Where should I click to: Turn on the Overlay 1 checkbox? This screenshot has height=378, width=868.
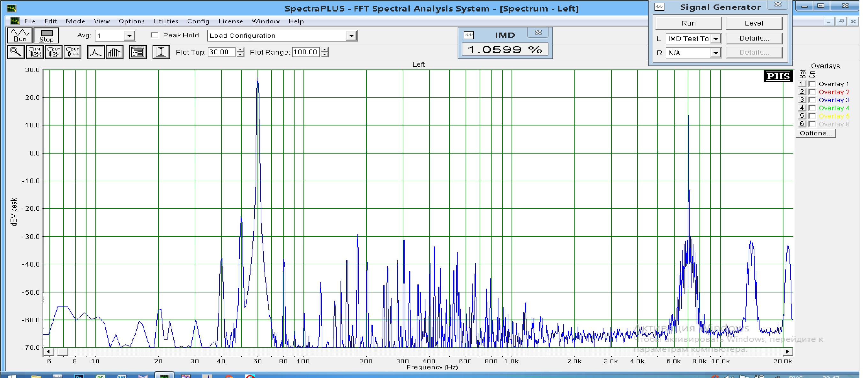(x=812, y=84)
